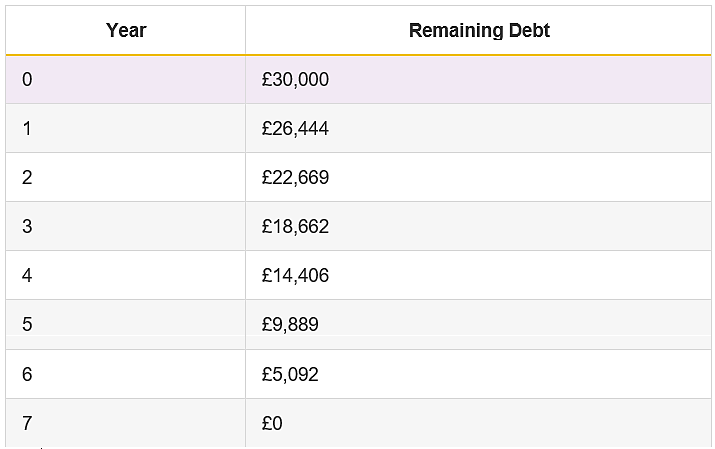Click the Year column header
Image resolution: width=715 pixels, height=449 pixels.
(x=125, y=30)
